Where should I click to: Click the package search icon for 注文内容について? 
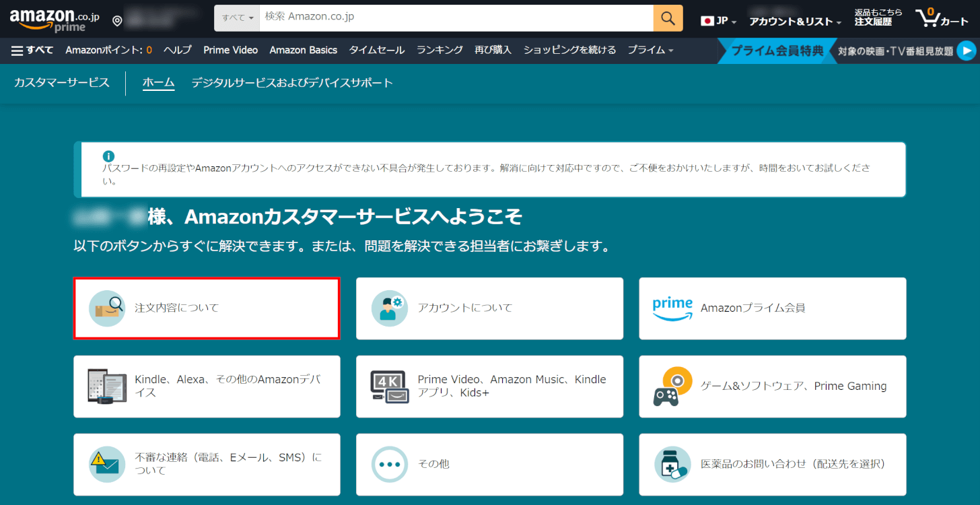coord(107,308)
